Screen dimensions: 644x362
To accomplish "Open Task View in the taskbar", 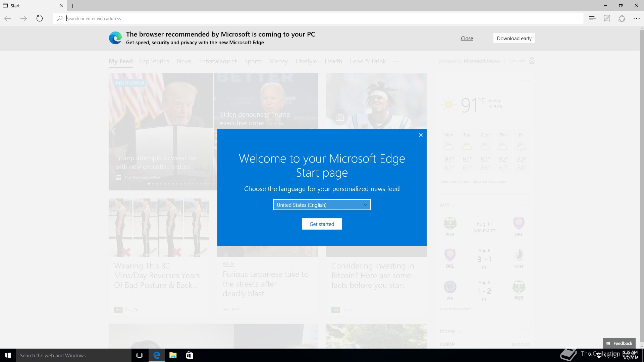I will pos(140,355).
